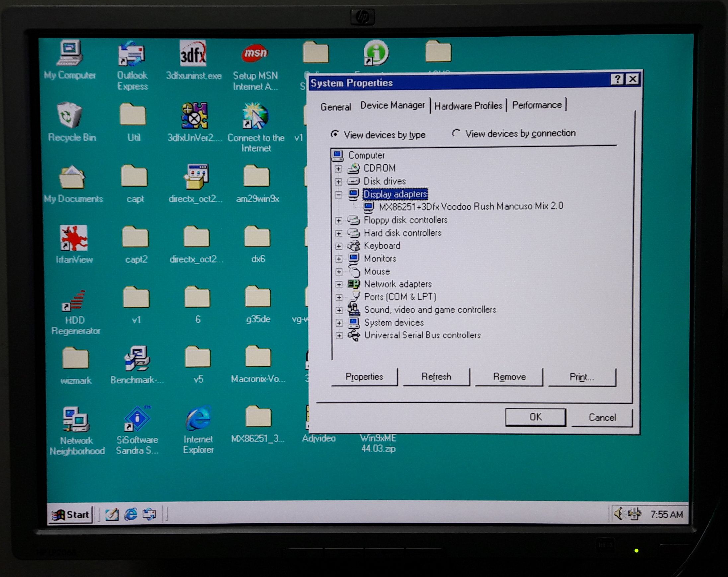Click the Properties button

click(364, 376)
